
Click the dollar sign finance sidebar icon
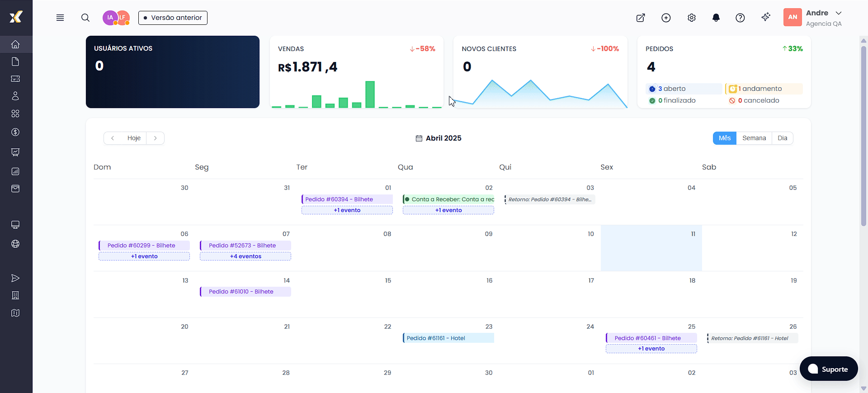click(15, 132)
